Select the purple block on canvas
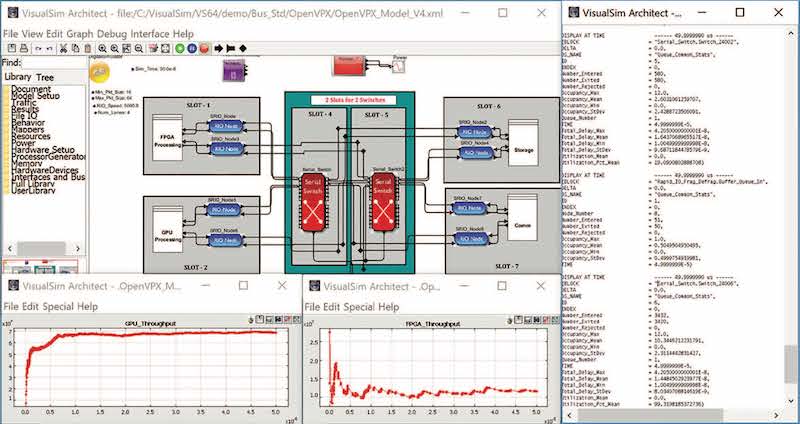Screen dimensions: 800x424 (x=233, y=70)
